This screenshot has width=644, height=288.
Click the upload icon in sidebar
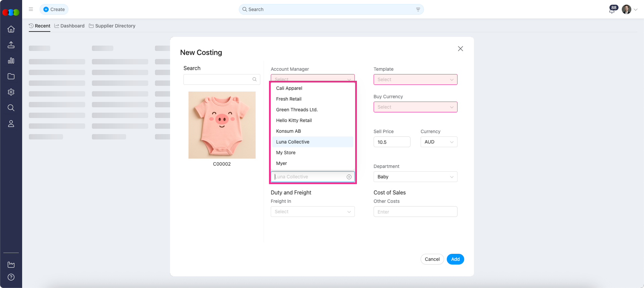coord(11,45)
